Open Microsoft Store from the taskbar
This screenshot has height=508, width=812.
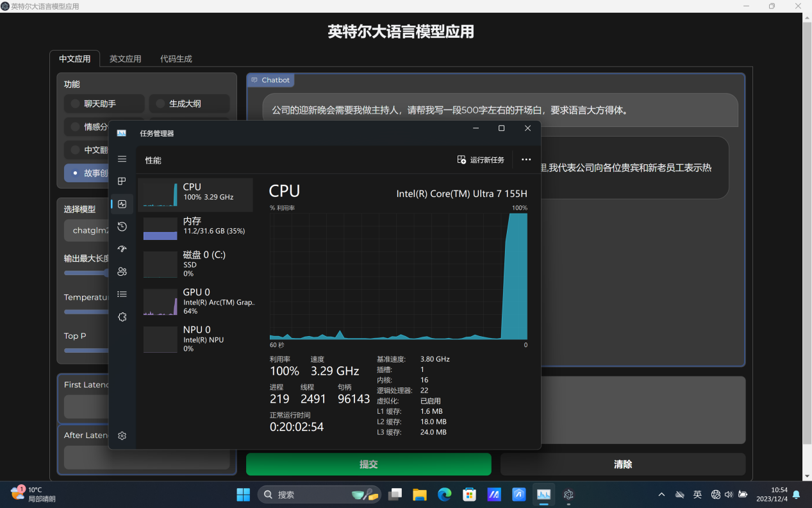pyautogui.click(x=469, y=495)
